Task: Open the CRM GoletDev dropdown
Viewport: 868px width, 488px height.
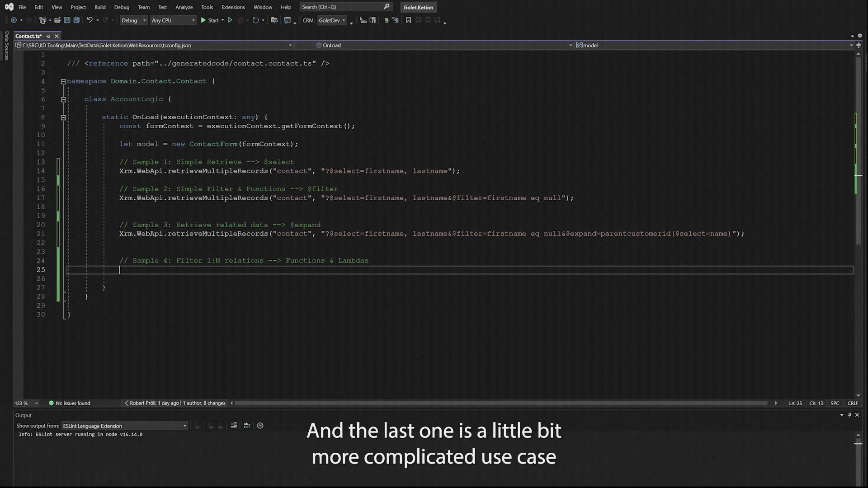Action: (x=332, y=20)
